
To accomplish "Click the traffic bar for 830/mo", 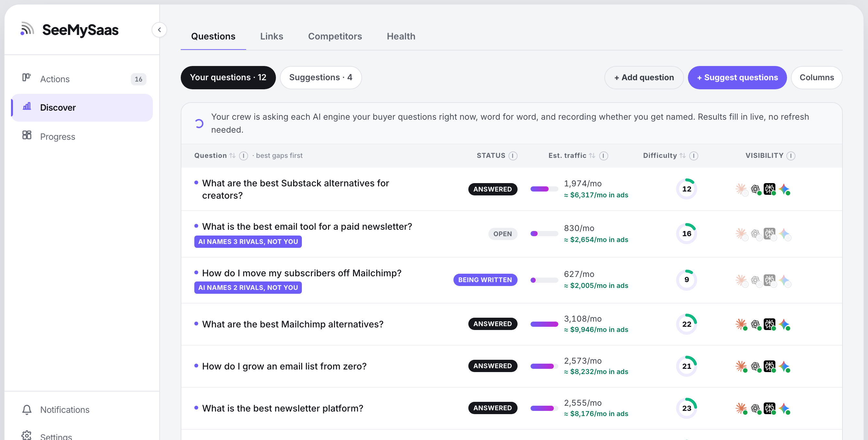I will [x=544, y=234].
